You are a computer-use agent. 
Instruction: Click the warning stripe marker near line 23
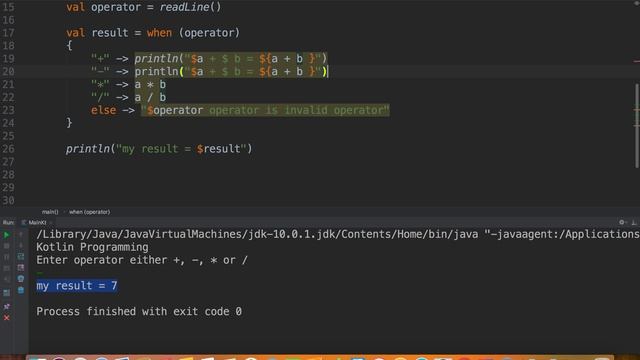[x=637, y=110]
